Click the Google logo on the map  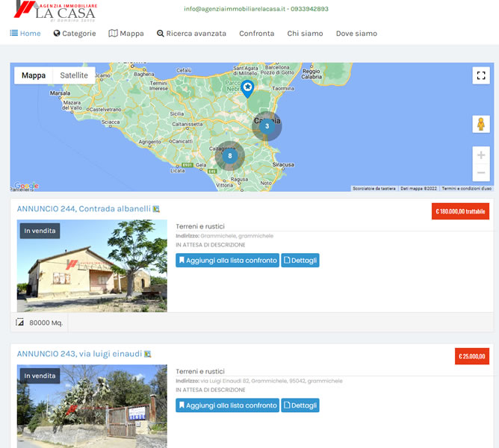point(26,185)
